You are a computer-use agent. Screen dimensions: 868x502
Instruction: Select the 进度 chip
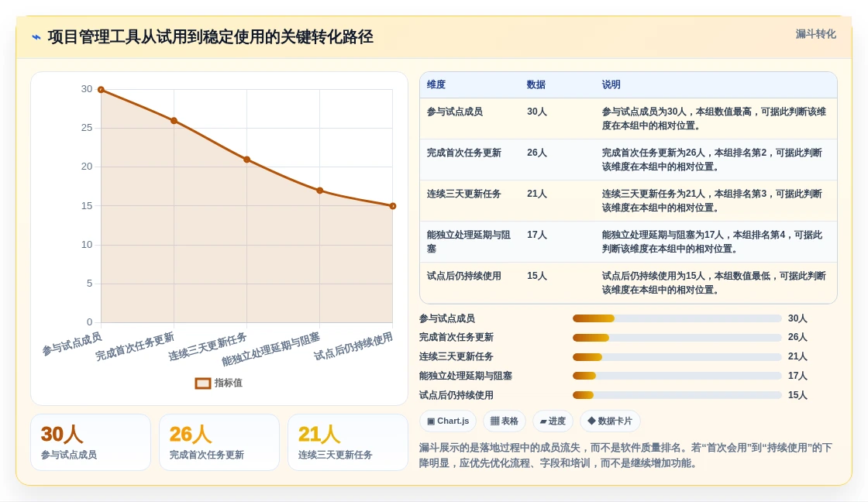point(553,421)
